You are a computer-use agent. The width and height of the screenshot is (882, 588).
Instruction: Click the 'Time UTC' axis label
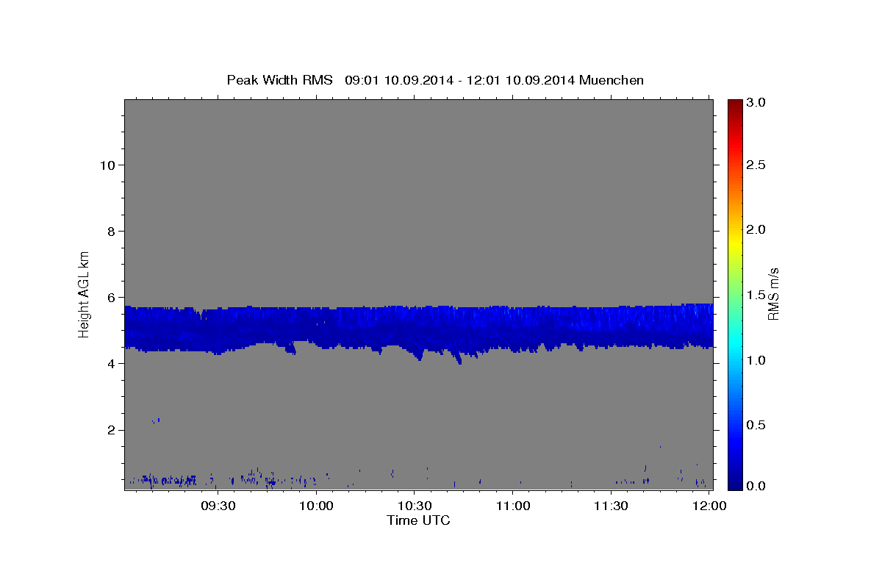418,520
